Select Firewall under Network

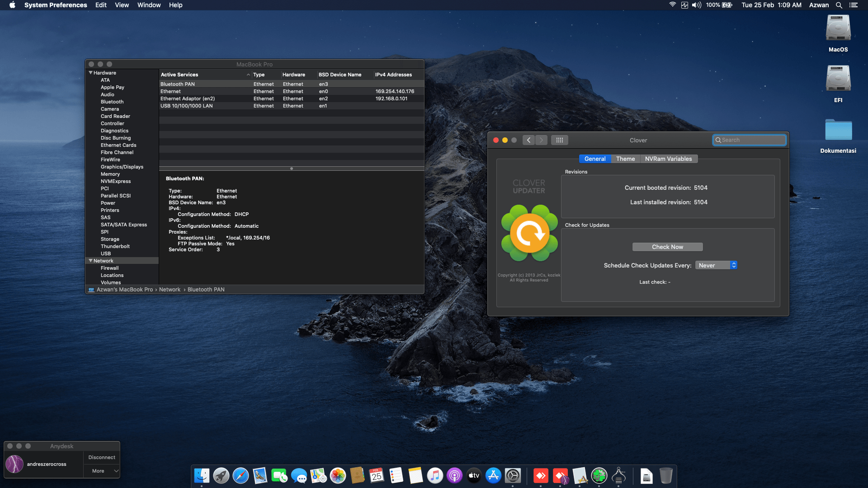pyautogui.click(x=110, y=268)
